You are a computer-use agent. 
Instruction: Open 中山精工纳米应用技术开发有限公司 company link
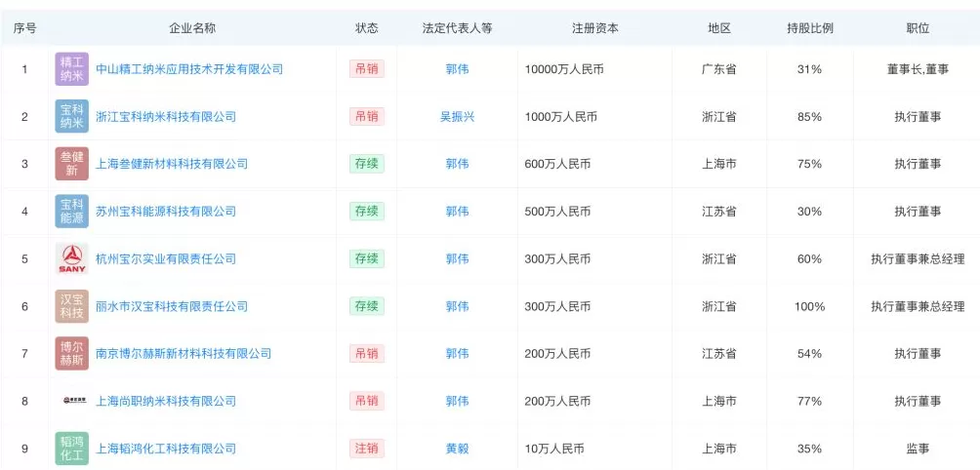(189, 69)
